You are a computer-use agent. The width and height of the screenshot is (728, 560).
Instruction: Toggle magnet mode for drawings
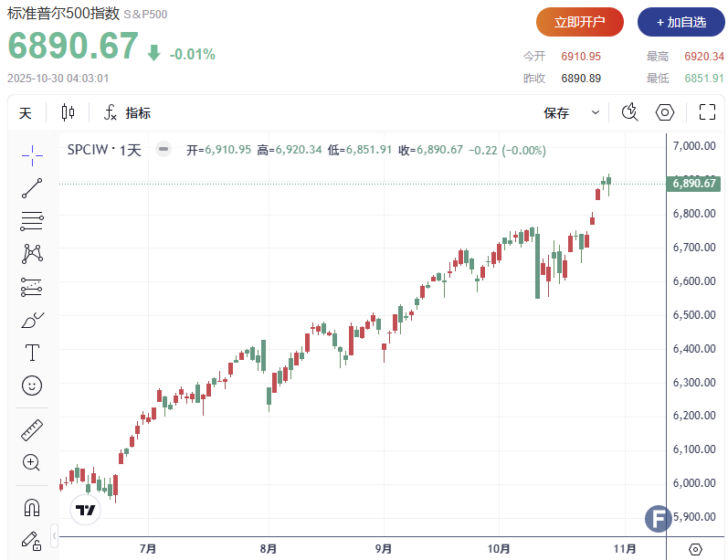pyautogui.click(x=32, y=506)
